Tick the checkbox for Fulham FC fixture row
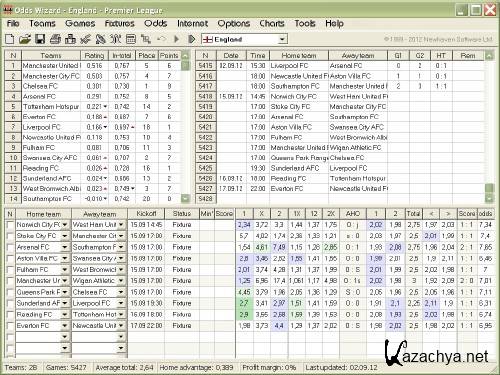500x375 pixels. tap(10, 270)
